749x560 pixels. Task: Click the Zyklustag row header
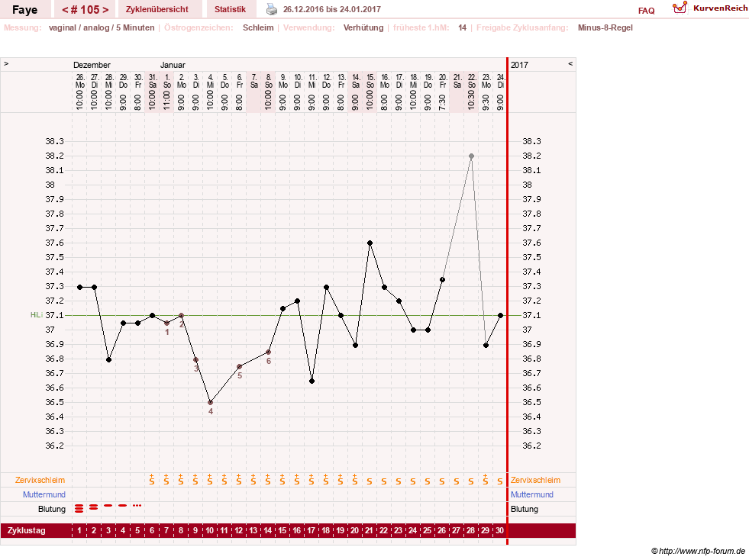(x=27, y=530)
